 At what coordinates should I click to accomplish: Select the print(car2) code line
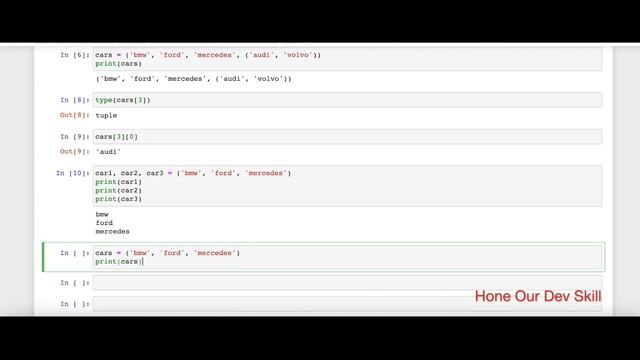pos(118,191)
